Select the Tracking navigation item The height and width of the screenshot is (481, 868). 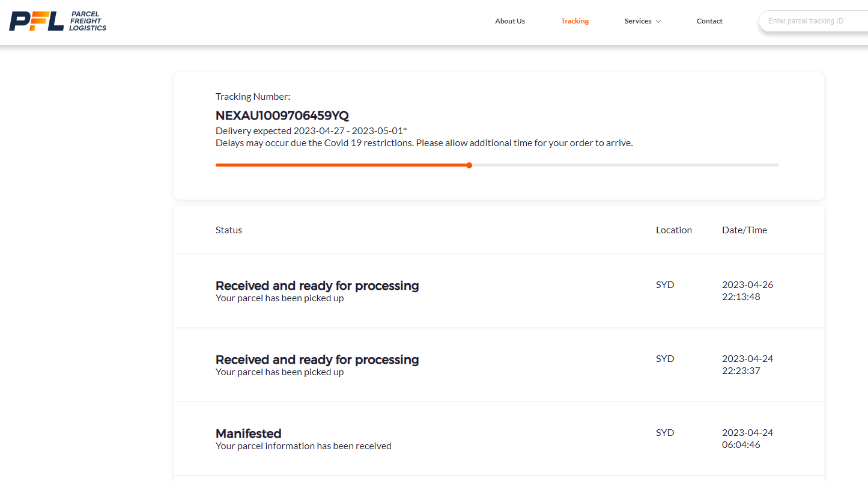point(574,21)
